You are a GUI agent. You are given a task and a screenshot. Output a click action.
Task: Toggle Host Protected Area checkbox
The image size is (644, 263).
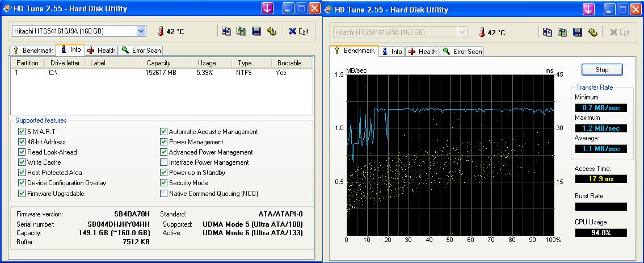coord(22,173)
